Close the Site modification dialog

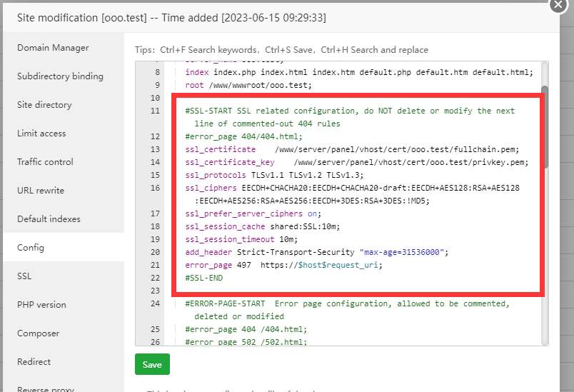click(558, 4)
